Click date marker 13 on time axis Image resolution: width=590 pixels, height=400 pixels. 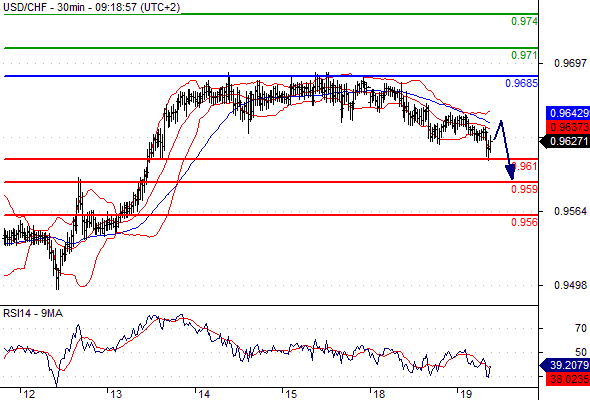pyautogui.click(x=116, y=394)
